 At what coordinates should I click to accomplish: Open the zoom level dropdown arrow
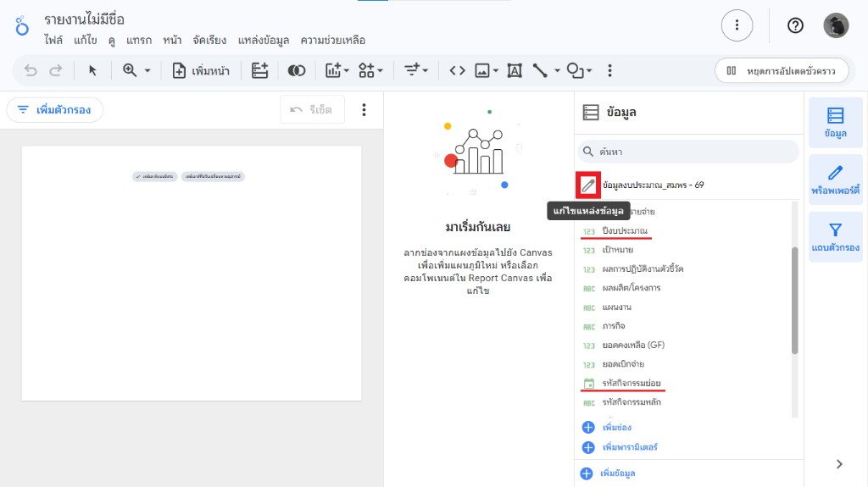click(147, 71)
